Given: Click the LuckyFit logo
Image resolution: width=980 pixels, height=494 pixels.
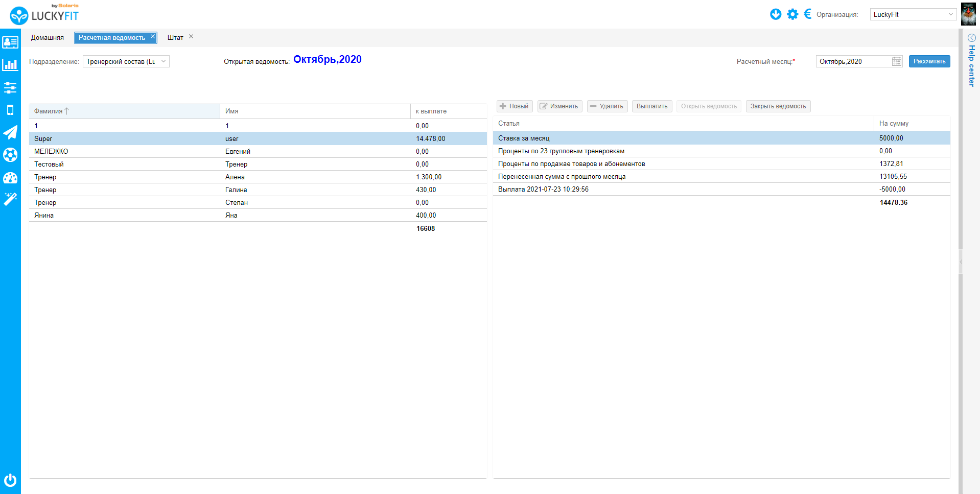Looking at the screenshot, I should pos(45,14).
